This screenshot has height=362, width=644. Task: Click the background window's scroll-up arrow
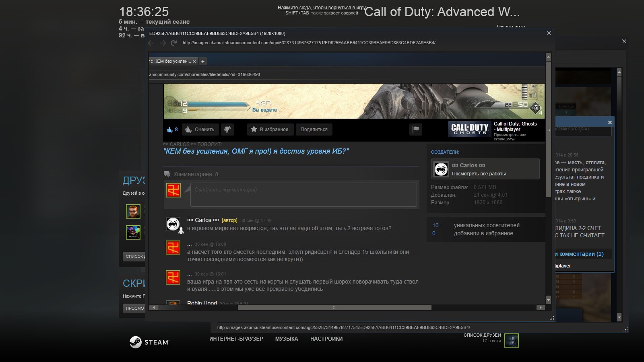pos(619,72)
